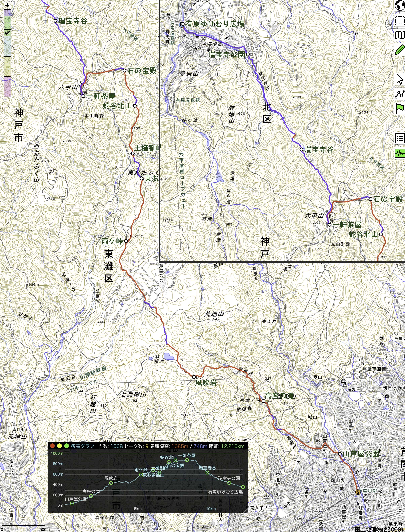Open the folded map icon
405x532 pixels.
pyautogui.click(x=400, y=35)
